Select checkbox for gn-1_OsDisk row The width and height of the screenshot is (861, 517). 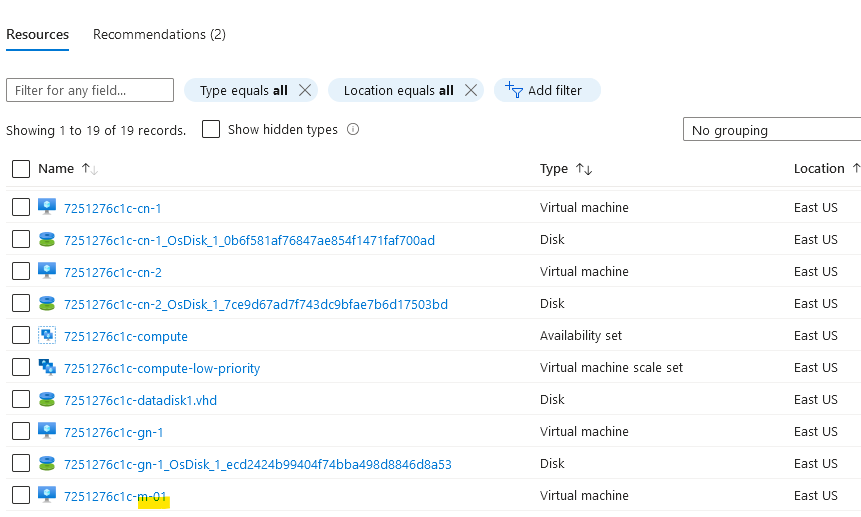tap(21, 463)
